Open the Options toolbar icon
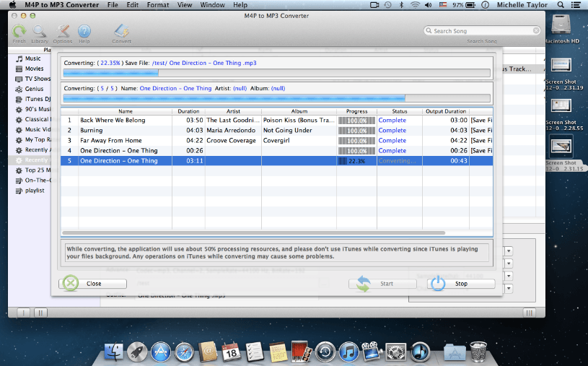 pyautogui.click(x=62, y=32)
